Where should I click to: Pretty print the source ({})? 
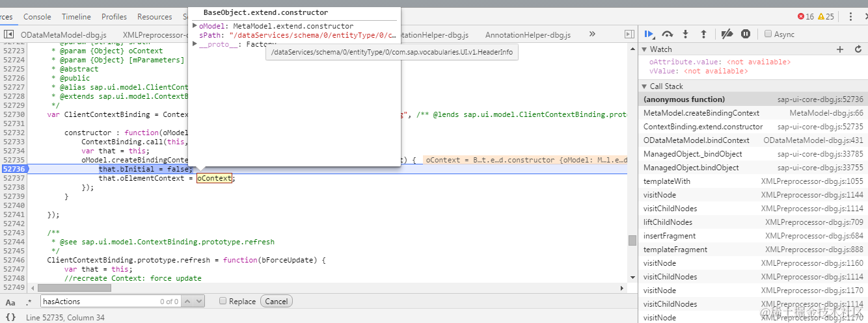coord(10,317)
